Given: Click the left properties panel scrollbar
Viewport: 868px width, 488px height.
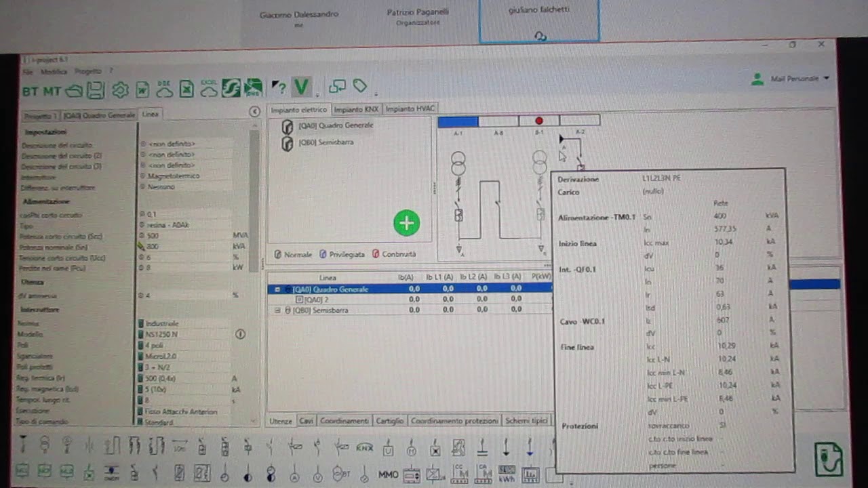Looking at the screenshot, I should click(x=255, y=201).
